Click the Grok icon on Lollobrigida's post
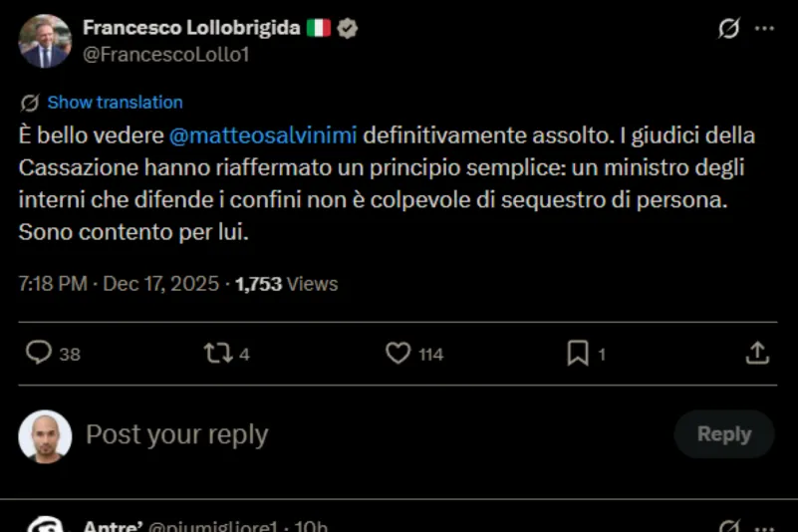The image size is (798, 532). click(729, 29)
